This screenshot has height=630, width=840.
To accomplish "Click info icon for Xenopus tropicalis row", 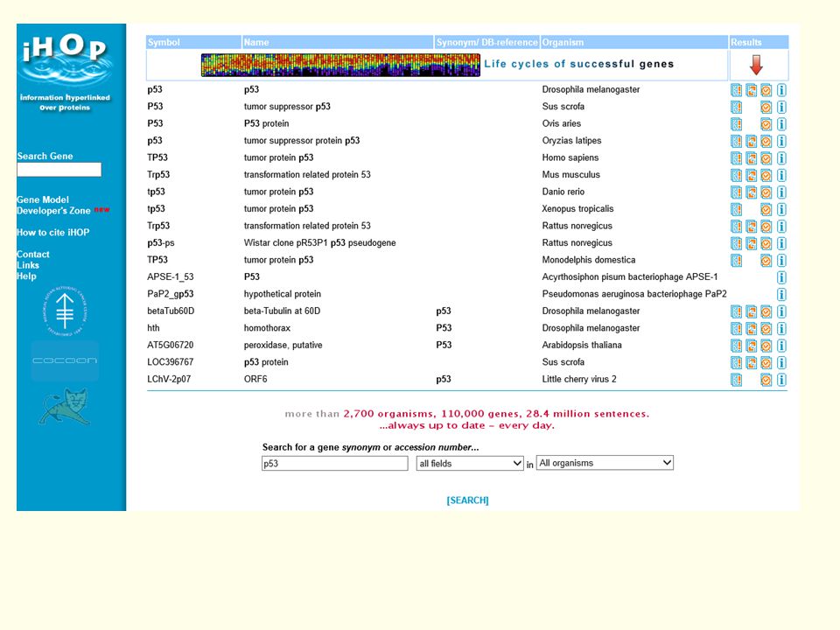I will pyautogui.click(x=781, y=209).
